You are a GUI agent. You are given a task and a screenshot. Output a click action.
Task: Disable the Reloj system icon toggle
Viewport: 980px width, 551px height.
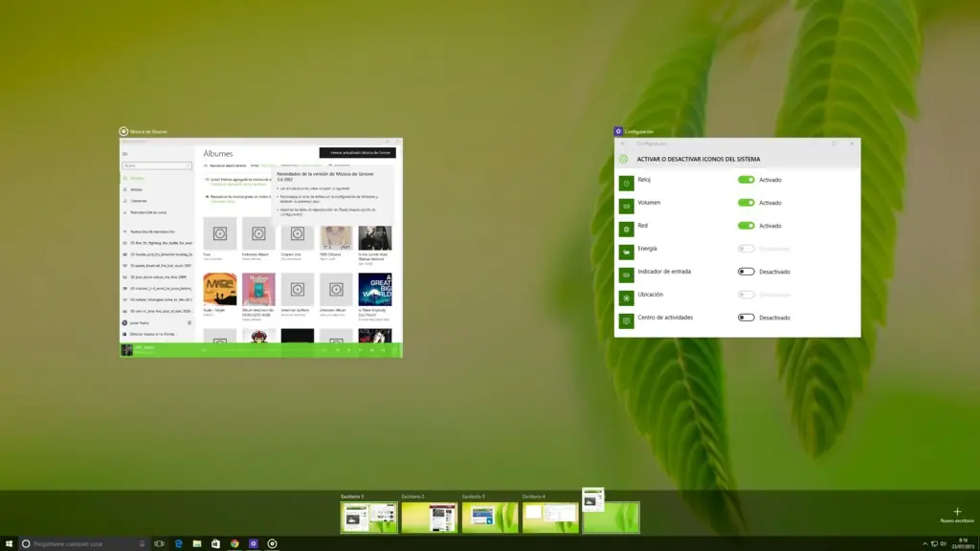[x=746, y=180]
